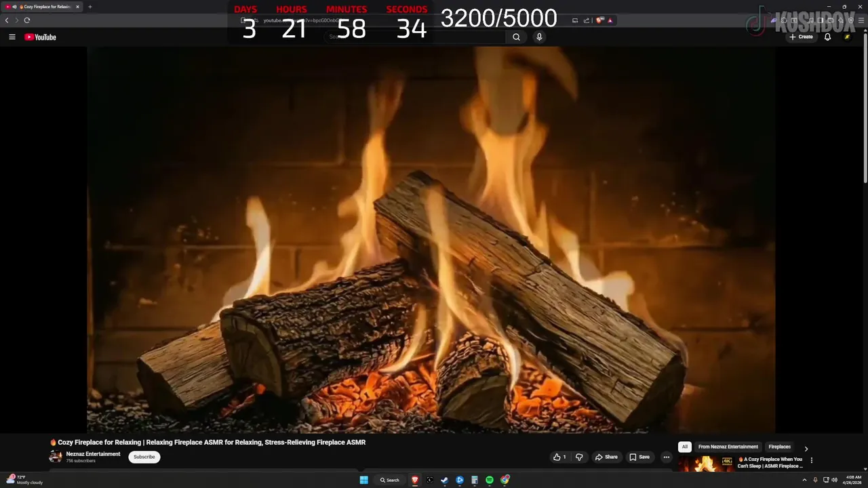Image resolution: width=868 pixels, height=488 pixels.
Task: Show more filter chips with the right chevron
Action: click(x=806, y=448)
